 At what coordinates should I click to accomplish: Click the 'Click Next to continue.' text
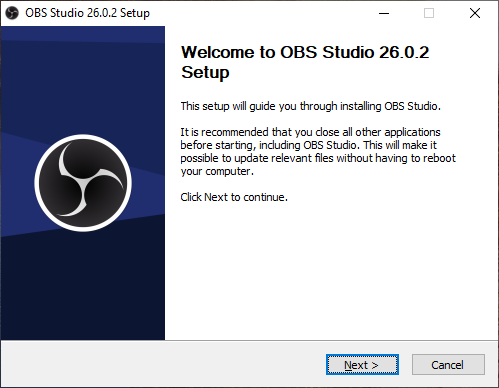coord(234,197)
